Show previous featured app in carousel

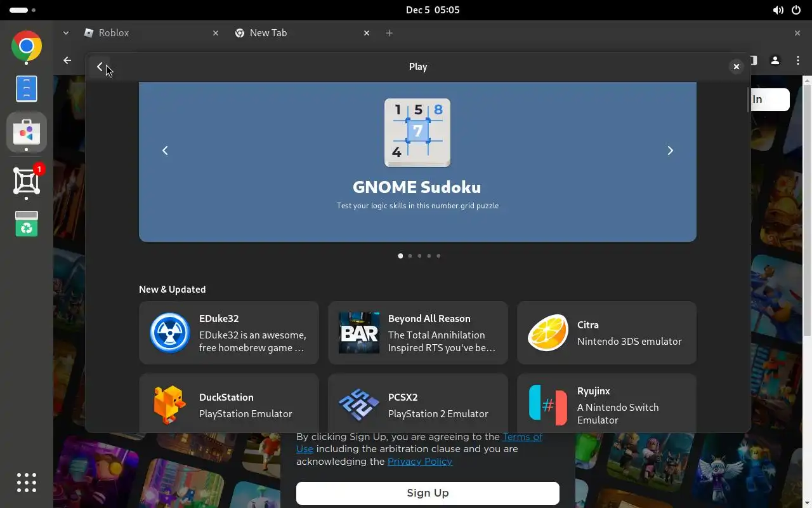(165, 150)
